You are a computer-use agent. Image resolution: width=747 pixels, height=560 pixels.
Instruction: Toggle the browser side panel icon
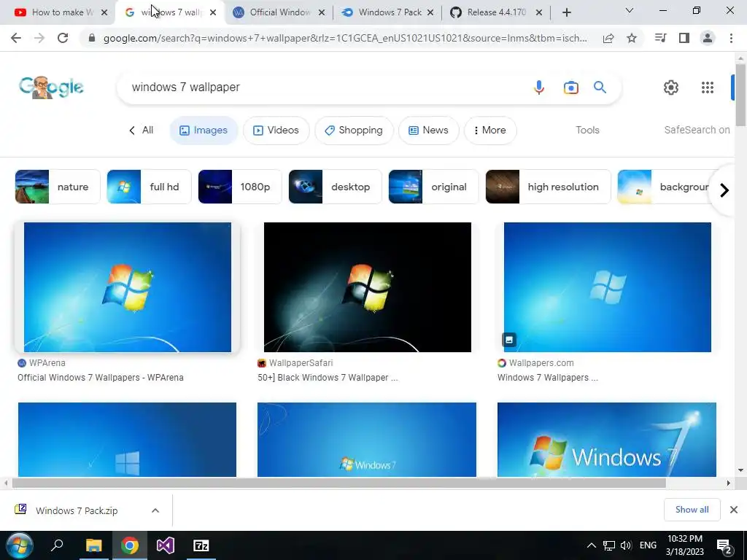click(684, 38)
